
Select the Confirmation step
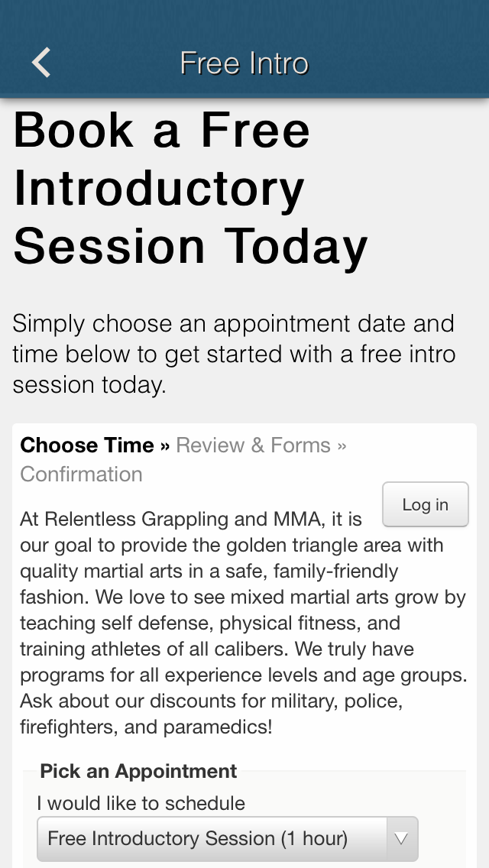point(81,474)
